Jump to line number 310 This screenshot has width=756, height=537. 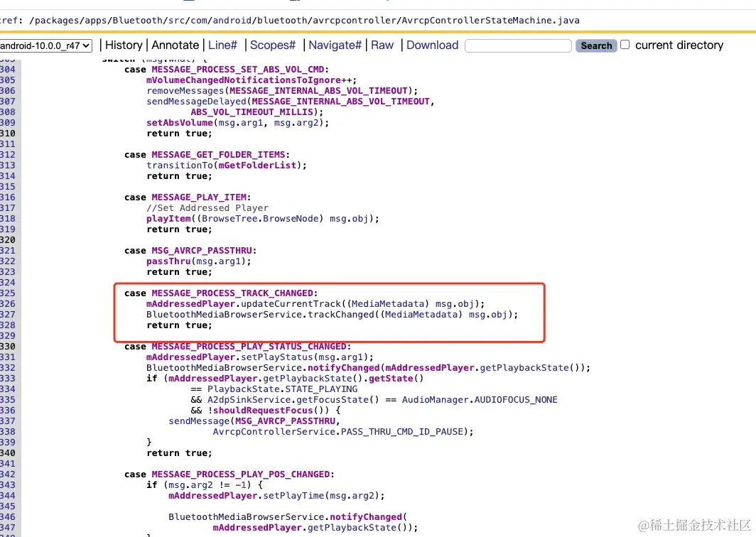pyautogui.click(x=7, y=134)
